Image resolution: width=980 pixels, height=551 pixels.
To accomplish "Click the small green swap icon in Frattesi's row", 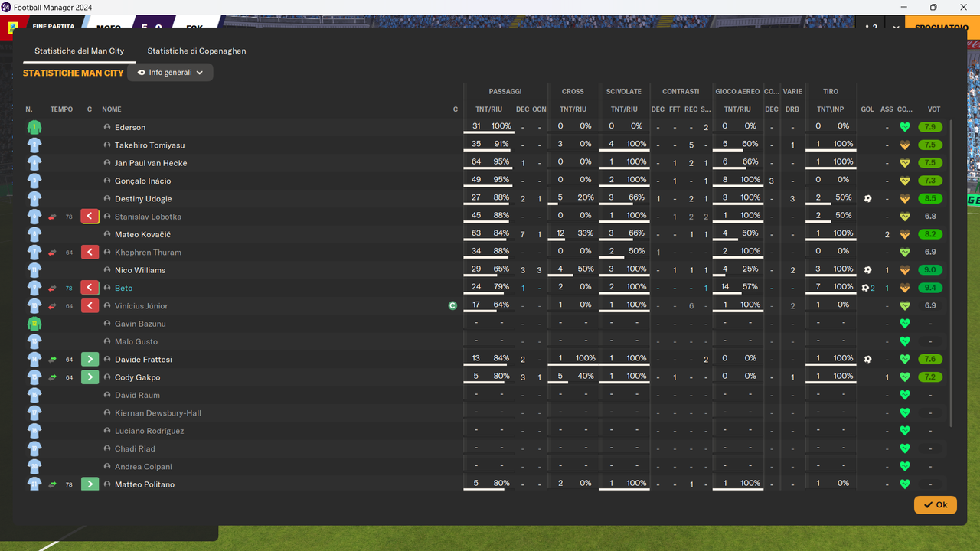I will point(53,359).
